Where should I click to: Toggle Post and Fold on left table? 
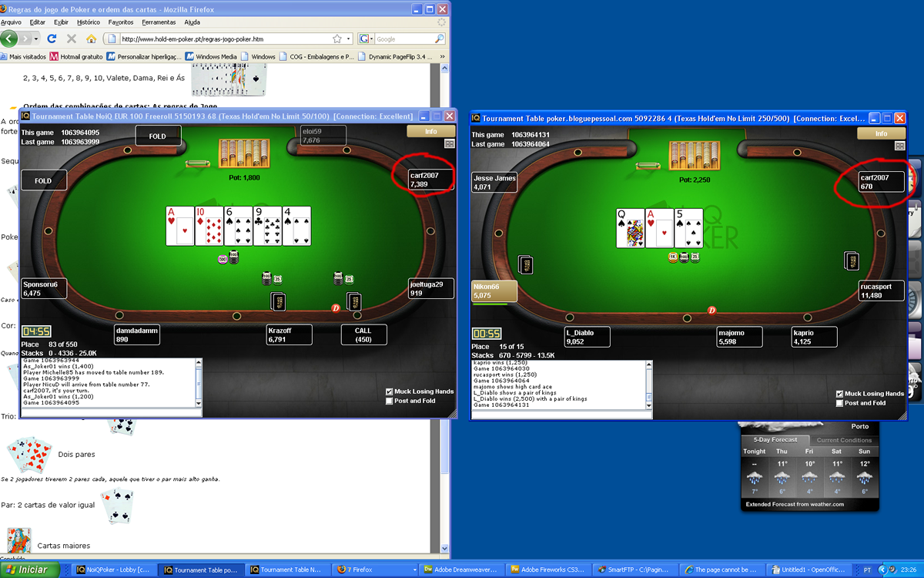390,401
